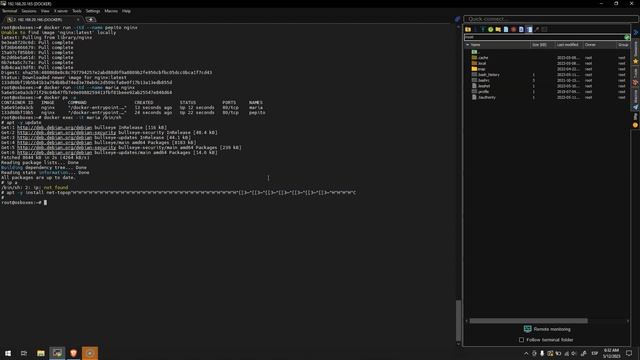This screenshot has height=360, width=640.
Task: Open the Sftp side tab
Action: coord(636,120)
